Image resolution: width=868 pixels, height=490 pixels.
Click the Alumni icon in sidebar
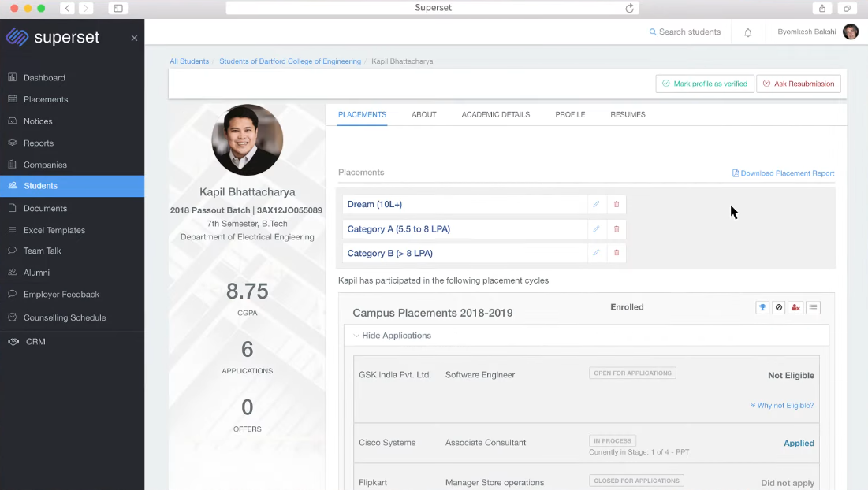[x=12, y=272]
